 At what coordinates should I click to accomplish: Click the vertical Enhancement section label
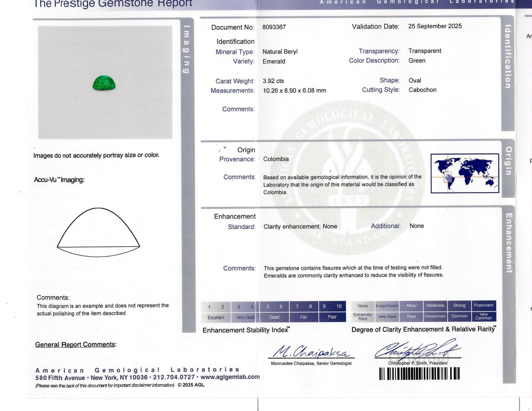509,243
